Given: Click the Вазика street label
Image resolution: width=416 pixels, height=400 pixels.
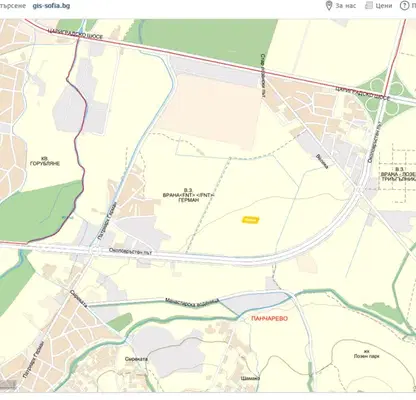Looking at the screenshot, I should [x=322, y=161].
